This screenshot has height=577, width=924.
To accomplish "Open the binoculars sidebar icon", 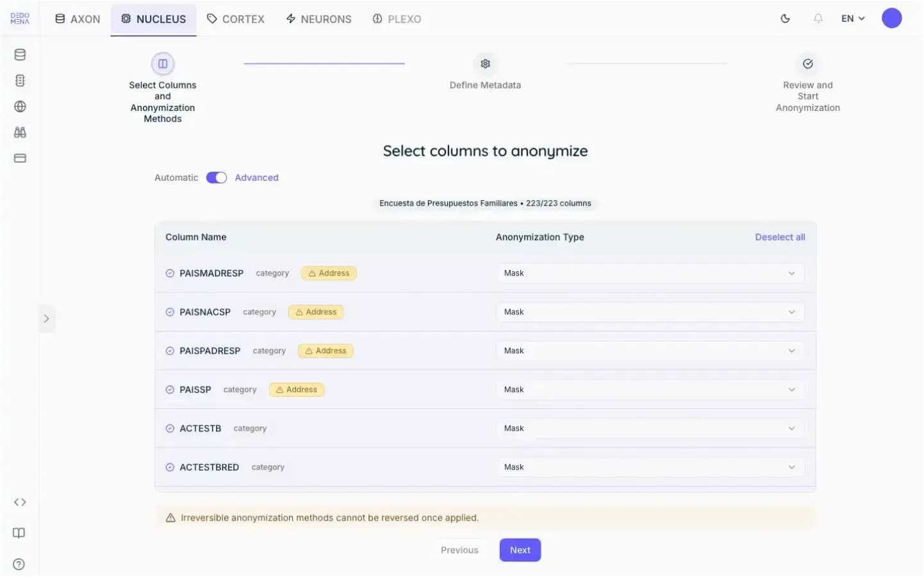I will 20,132.
